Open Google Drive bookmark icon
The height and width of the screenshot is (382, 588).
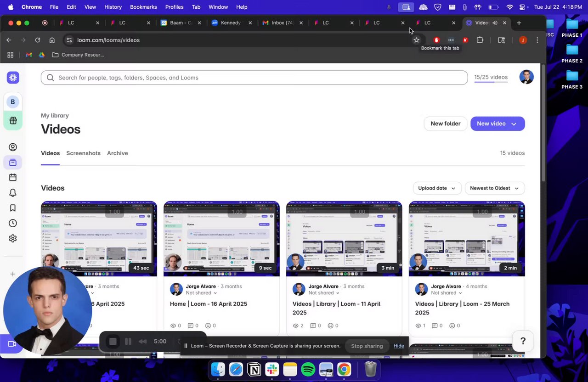tap(41, 55)
